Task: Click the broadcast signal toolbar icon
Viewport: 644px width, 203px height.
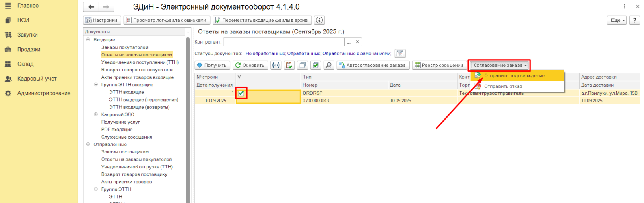Action: (276, 65)
